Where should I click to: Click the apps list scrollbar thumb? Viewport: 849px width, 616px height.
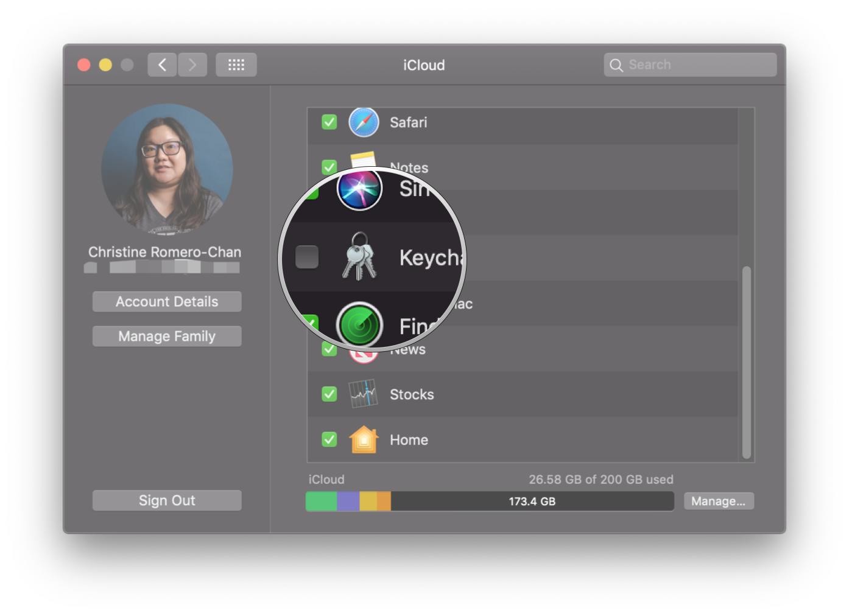(x=747, y=362)
